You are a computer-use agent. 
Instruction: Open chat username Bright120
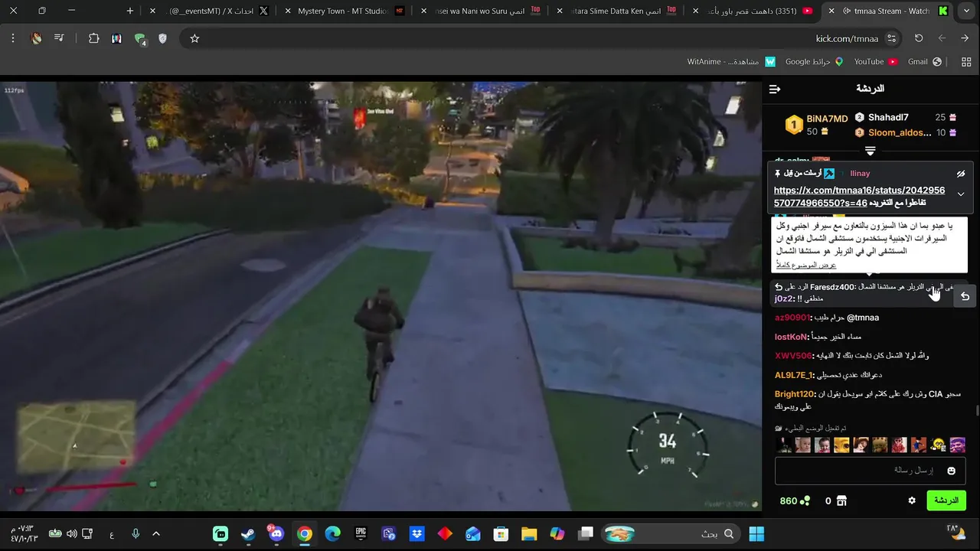pyautogui.click(x=795, y=394)
